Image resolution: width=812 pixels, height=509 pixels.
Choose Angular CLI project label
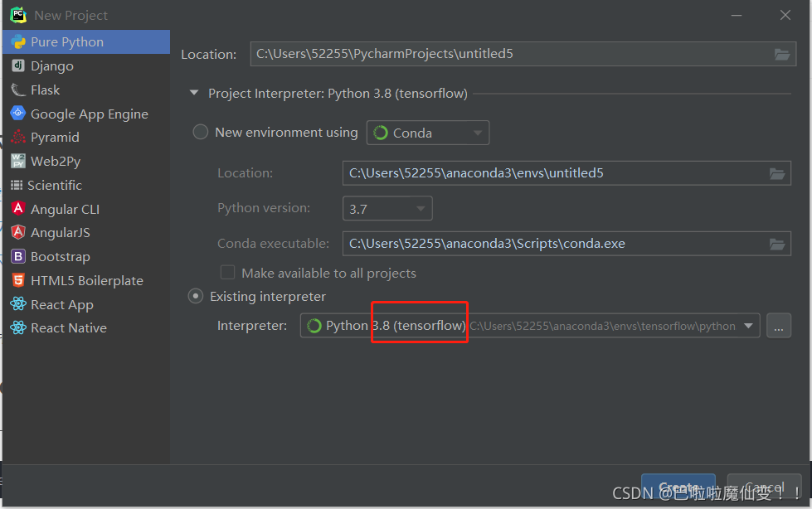[x=65, y=209]
